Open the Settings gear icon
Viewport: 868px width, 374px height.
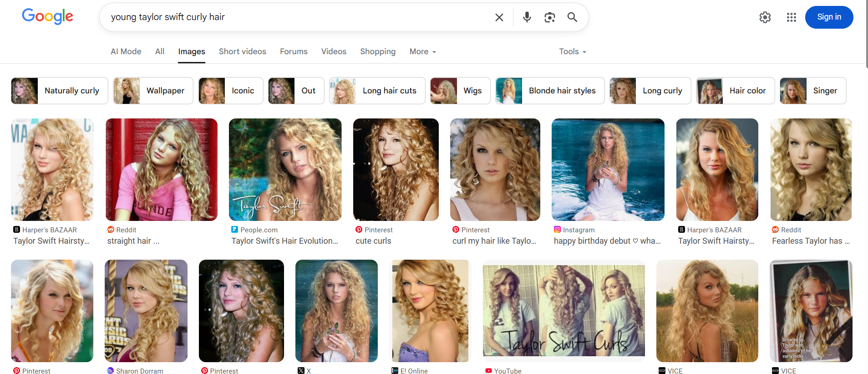(x=765, y=17)
